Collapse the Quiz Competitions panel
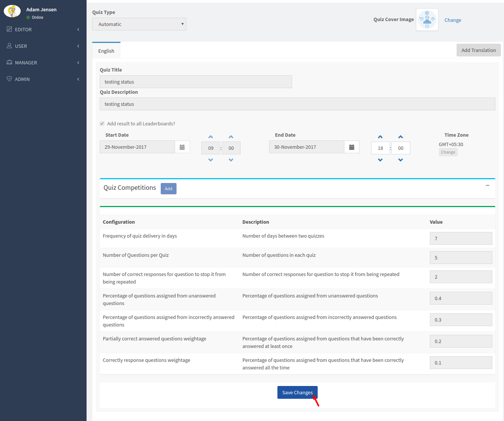The width and height of the screenshot is (504, 421). pyautogui.click(x=487, y=185)
